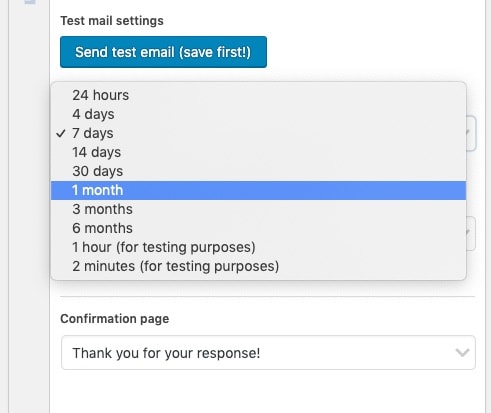Click lower hidden dropdown arrow behind menu
Image resolution: width=491 pixels, height=413 pixels.
coord(470,233)
